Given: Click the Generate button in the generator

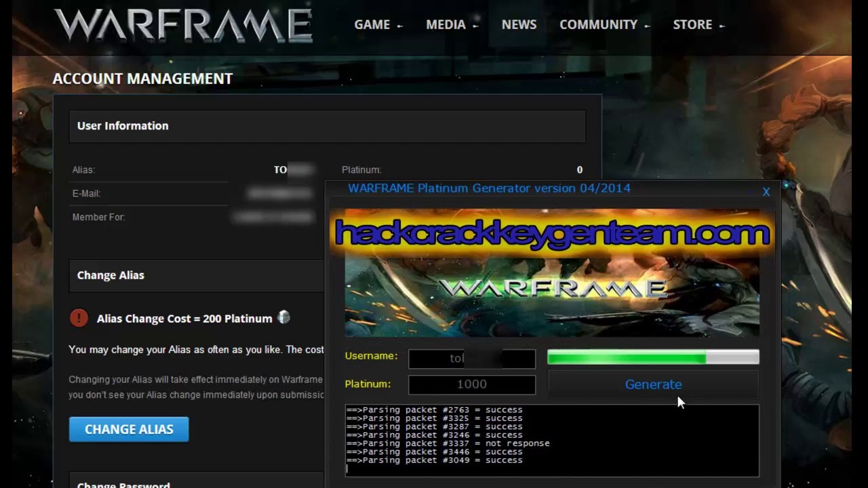Looking at the screenshot, I should pos(653,384).
